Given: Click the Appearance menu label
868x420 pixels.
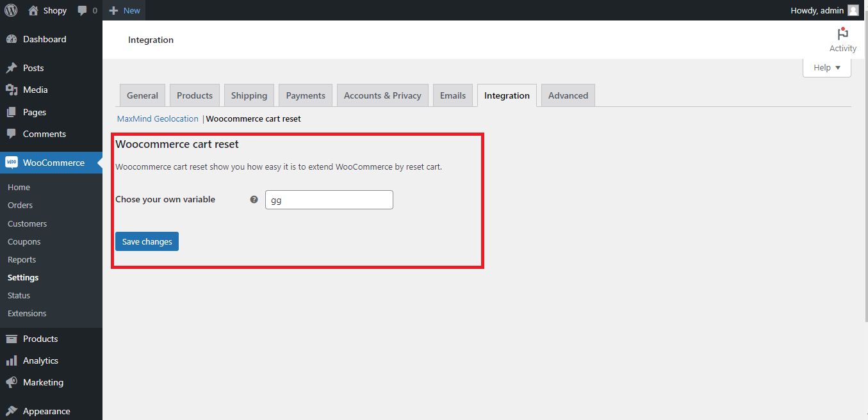Looking at the screenshot, I should pos(47,411).
